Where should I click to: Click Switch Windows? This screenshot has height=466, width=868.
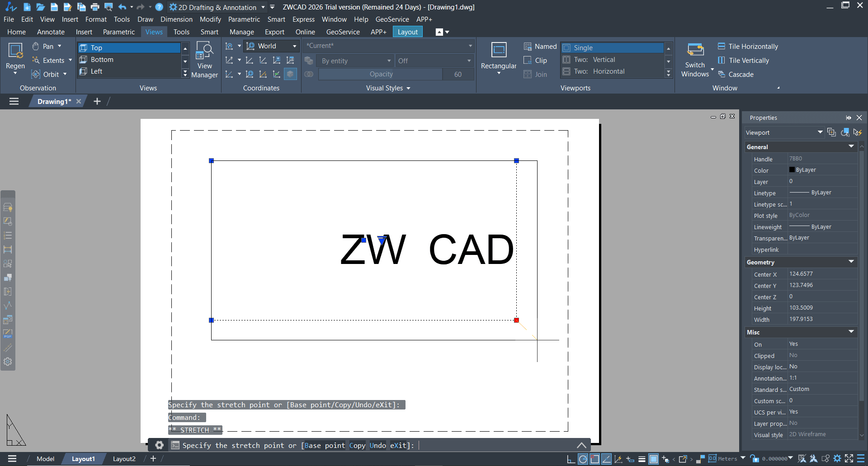point(695,61)
